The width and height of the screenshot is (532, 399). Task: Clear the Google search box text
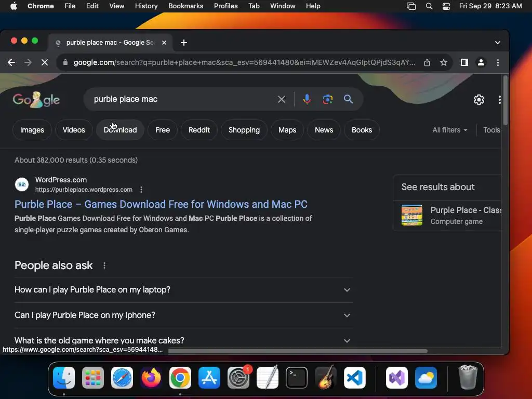coord(281,99)
